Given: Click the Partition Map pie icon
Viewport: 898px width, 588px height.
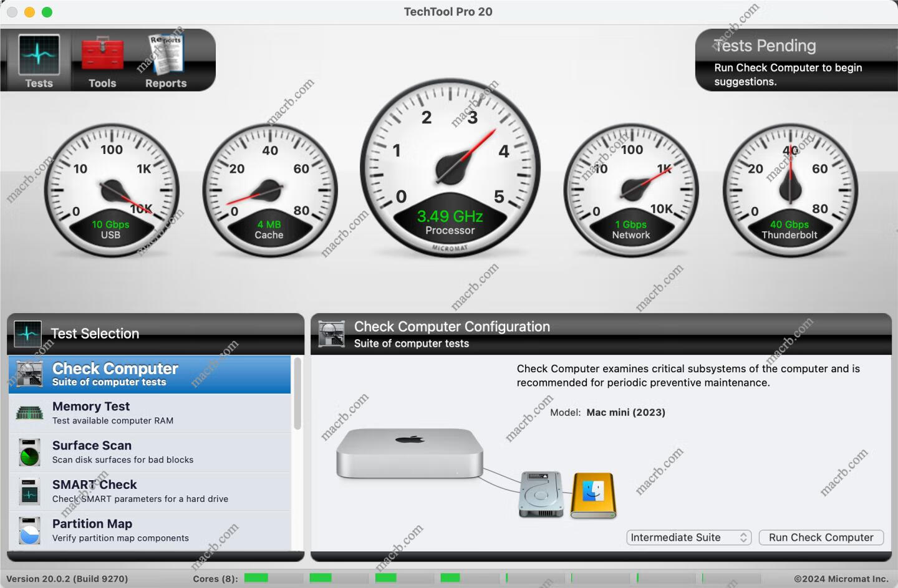Looking at the screenshot, I should pos(29,531).
